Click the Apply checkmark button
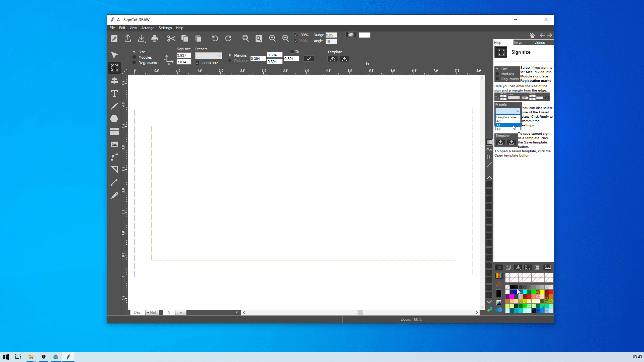This screenshot has width=644, height=362. [x=309, y=59]
